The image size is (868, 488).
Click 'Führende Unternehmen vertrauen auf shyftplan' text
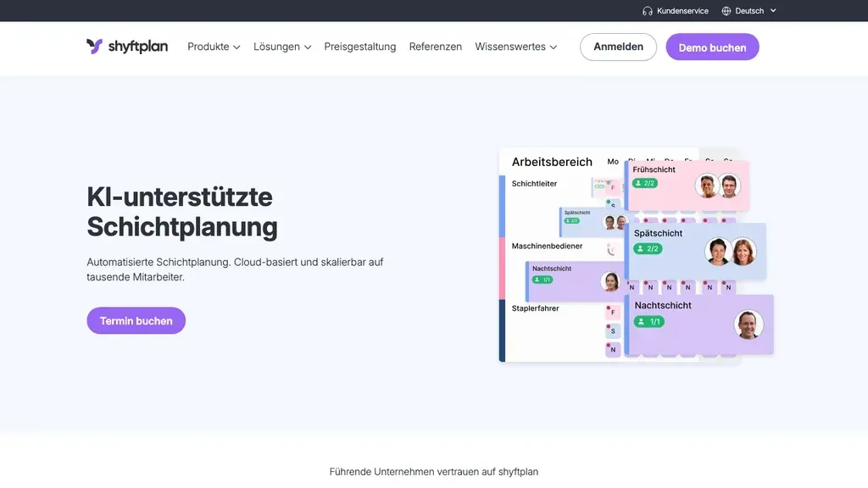[x=433, y=472]
